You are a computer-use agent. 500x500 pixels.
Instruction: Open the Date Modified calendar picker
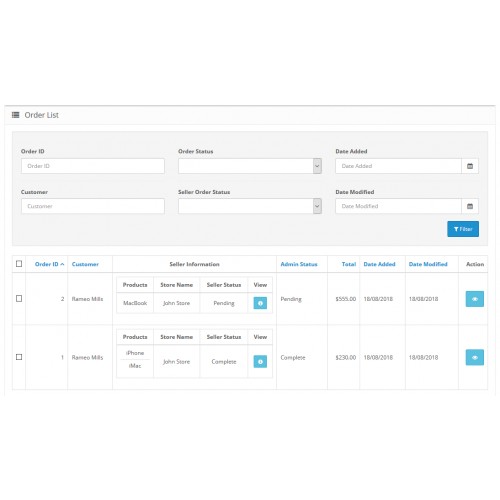click(x=470, y=206)
